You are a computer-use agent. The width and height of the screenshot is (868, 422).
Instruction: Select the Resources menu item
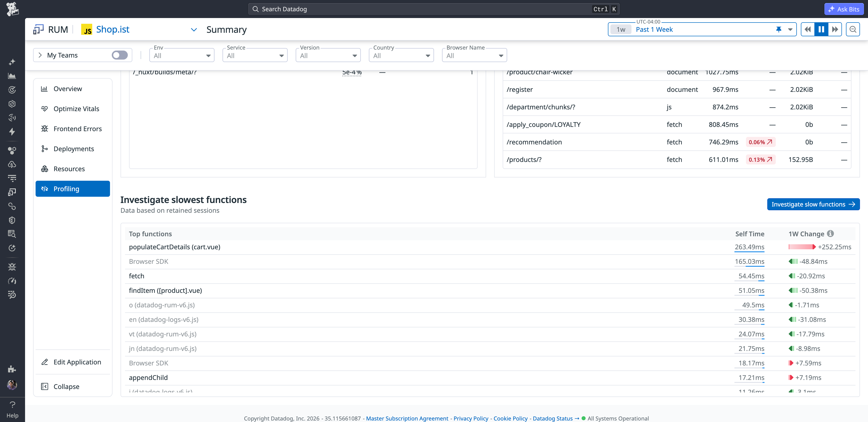tap(73, 169)
